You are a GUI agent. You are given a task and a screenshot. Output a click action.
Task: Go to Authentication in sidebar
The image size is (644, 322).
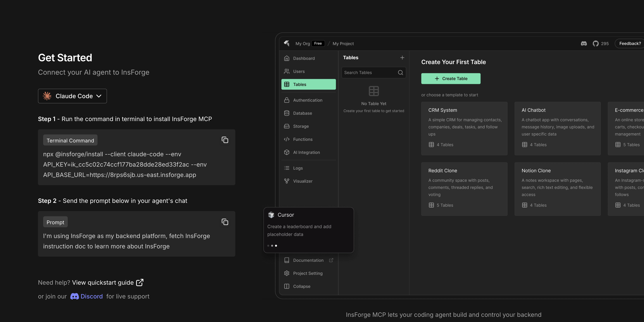click(308, 100)
